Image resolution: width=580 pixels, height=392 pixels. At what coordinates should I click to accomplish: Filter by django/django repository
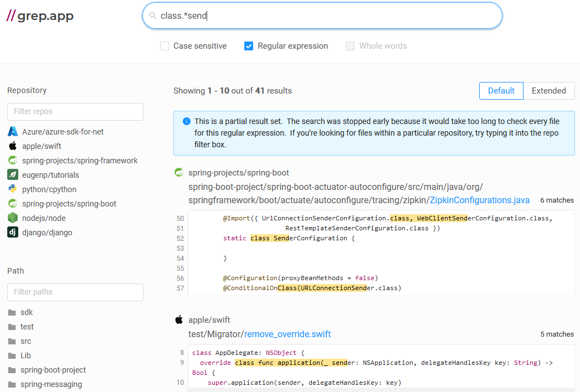click(47, 233)
